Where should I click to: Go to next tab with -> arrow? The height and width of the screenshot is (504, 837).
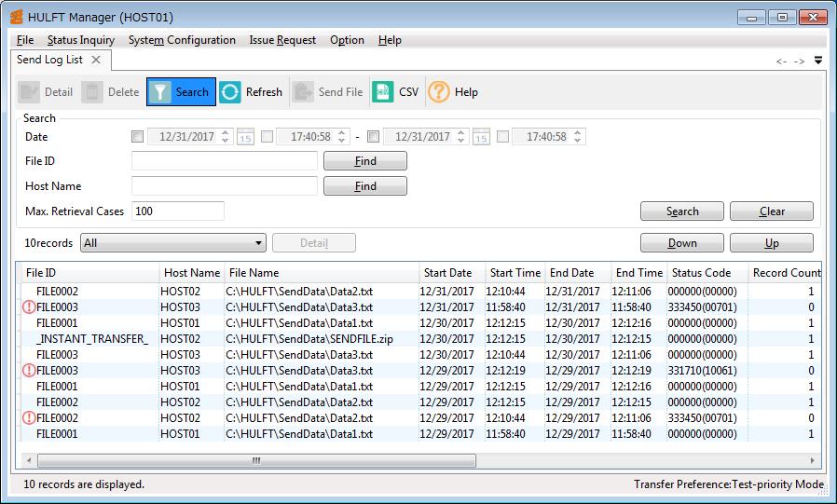799,61
